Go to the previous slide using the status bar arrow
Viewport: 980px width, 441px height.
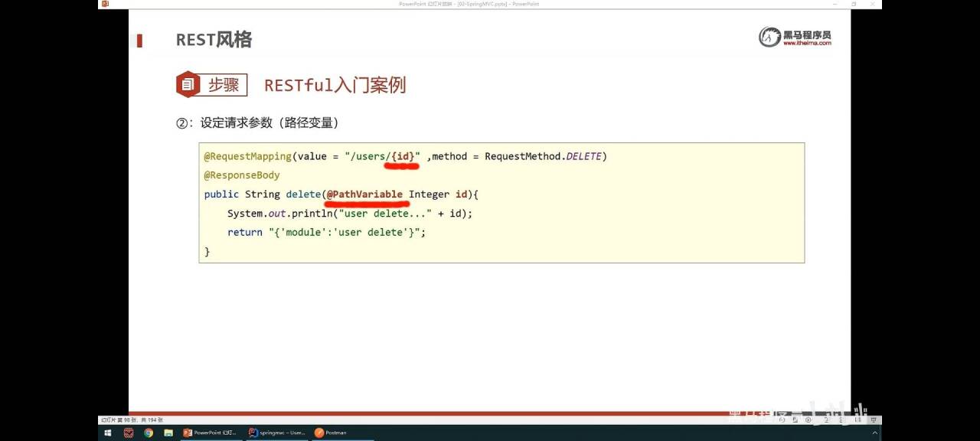click(x=782, y=420)
